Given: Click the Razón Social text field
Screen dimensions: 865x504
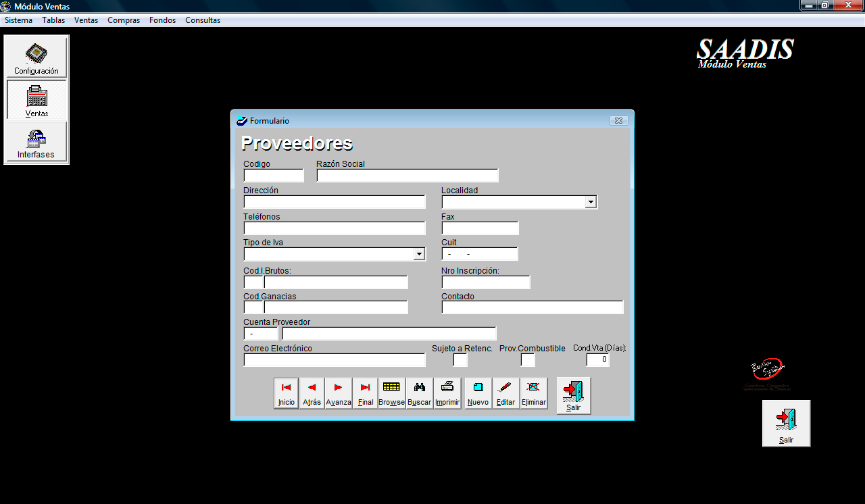Looking at the screenshot, I should [x=407, y=176].
